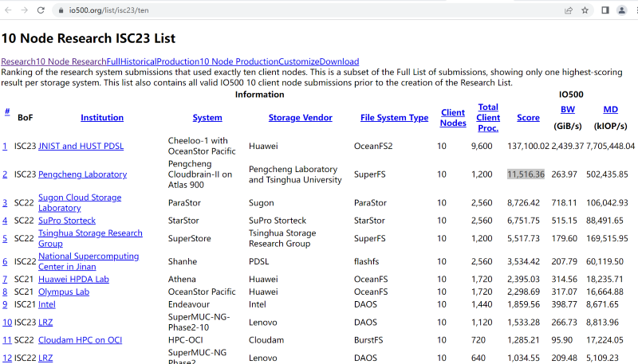Viewport: 638px width, 364px height.
Task: Switch to the Historical list tab
Action: 138,61
